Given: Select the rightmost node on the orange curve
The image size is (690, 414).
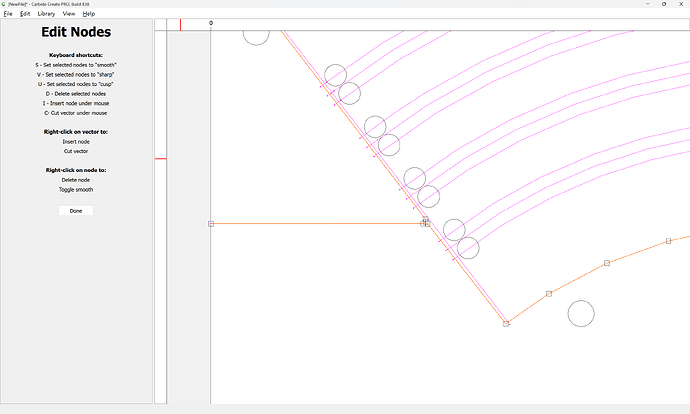Looking at the screenshot, I should click(668, 241).
